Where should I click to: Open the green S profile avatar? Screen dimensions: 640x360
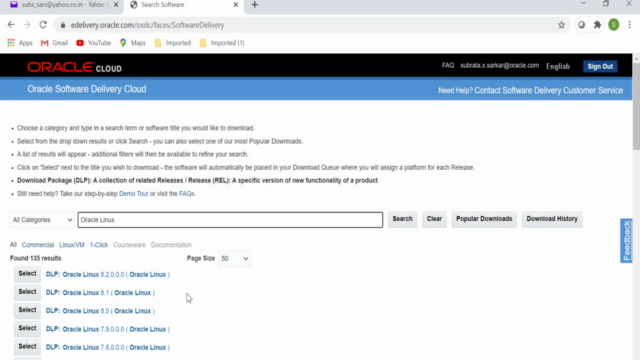(613, 25)
